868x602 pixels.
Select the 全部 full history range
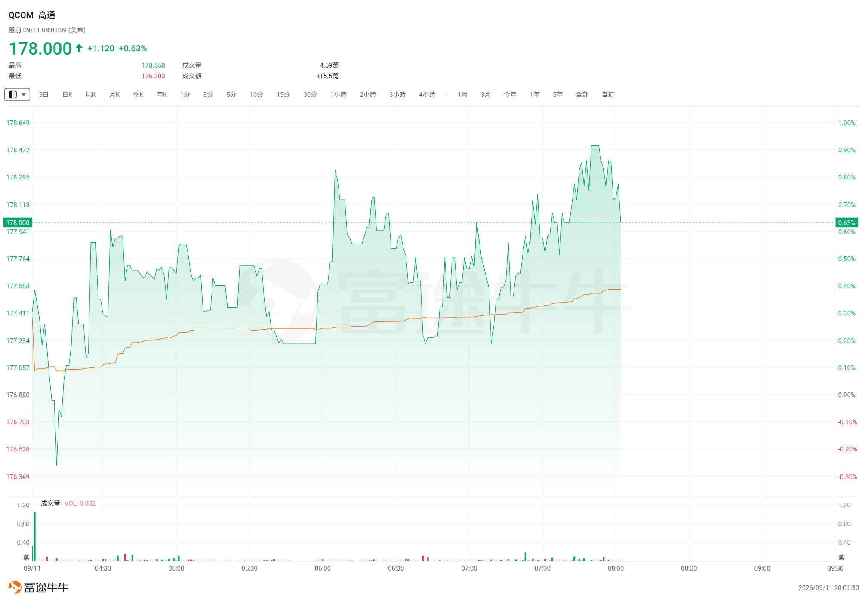click(582, 94)
